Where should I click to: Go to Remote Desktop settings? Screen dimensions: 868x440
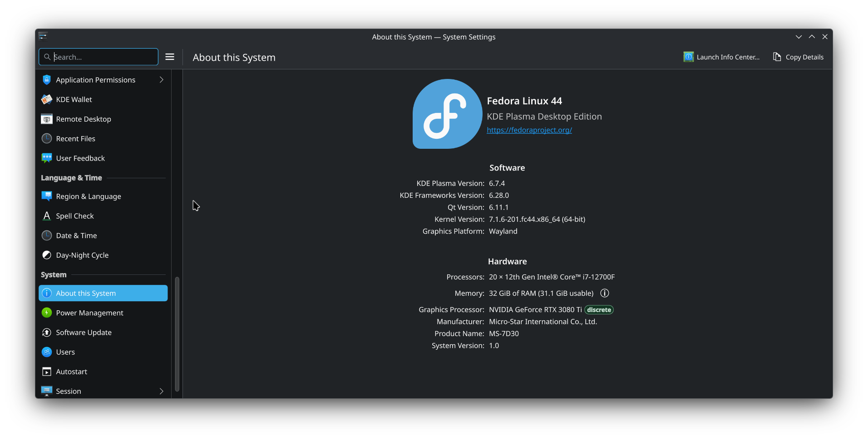coord(103,119)
